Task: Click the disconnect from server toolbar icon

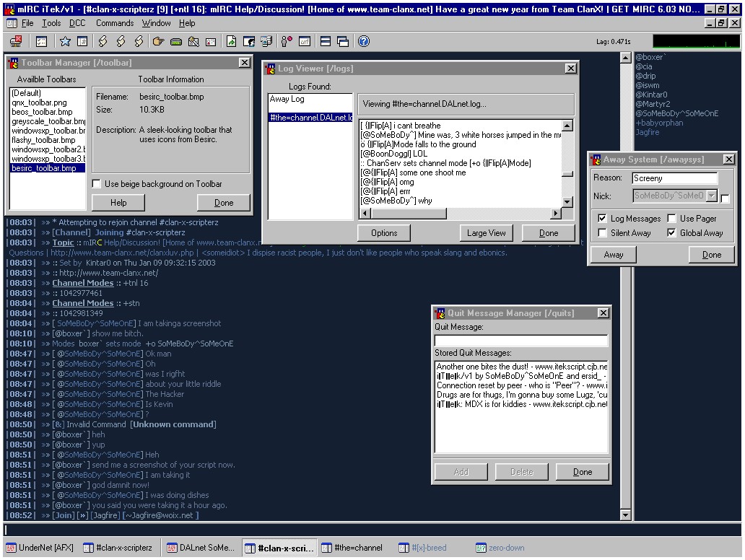Action: (x=16, y=42)
